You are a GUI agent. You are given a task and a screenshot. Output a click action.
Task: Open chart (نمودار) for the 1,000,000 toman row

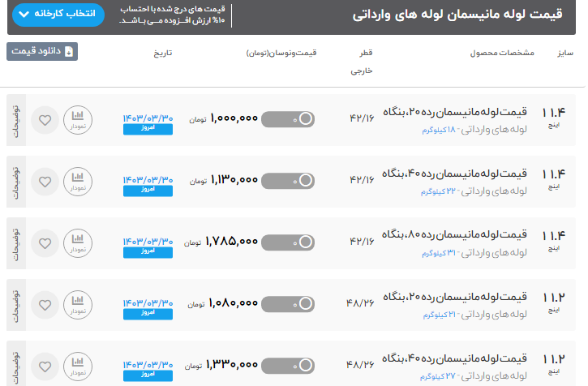(x=78, y=120)
